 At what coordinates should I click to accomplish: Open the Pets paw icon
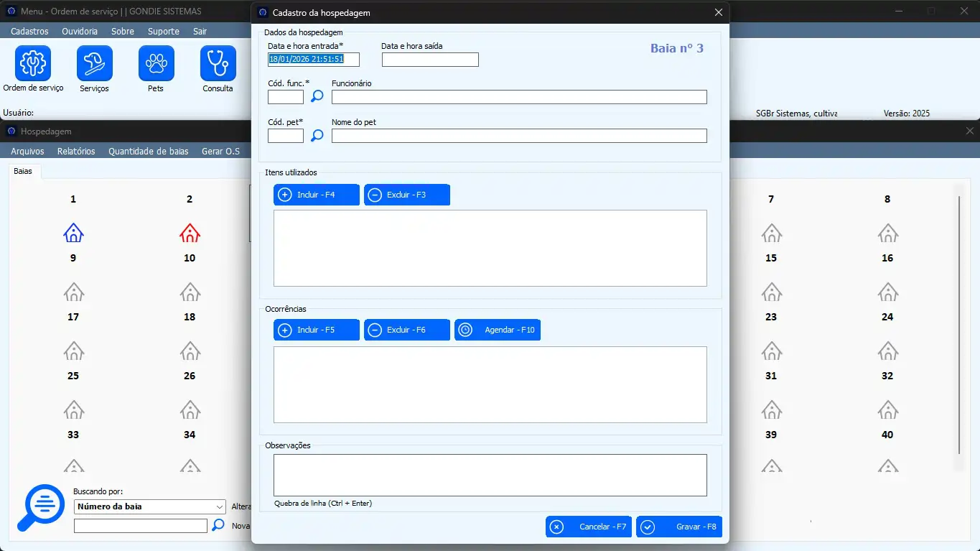[156, 64]
